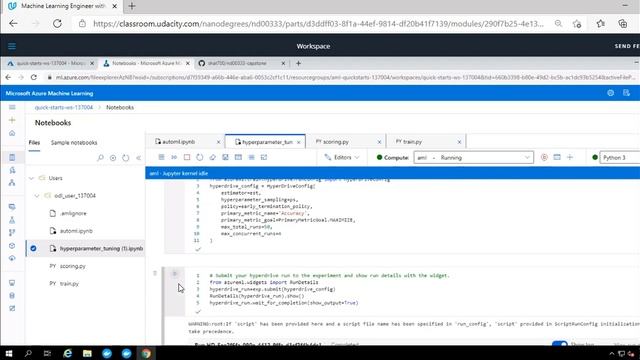Switch to the scoring.py editor tab
The height and width of the screenshot is (360, 640).
point(336,142)
